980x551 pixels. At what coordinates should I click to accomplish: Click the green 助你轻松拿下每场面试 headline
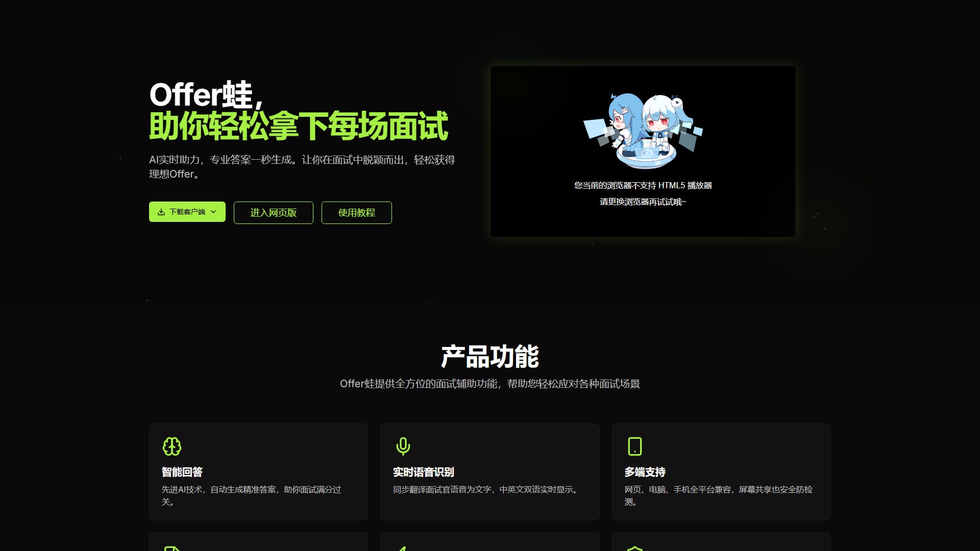[299, 126]
